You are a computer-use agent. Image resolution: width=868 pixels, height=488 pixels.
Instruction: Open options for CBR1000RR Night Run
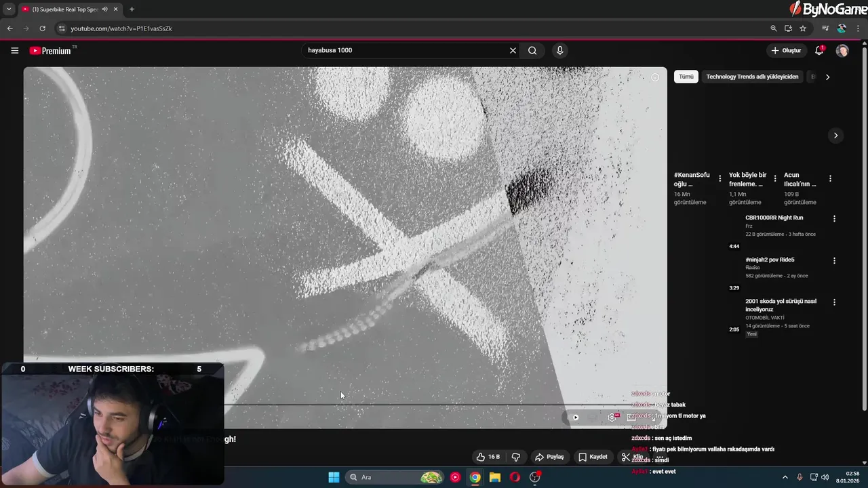(834, 219)
